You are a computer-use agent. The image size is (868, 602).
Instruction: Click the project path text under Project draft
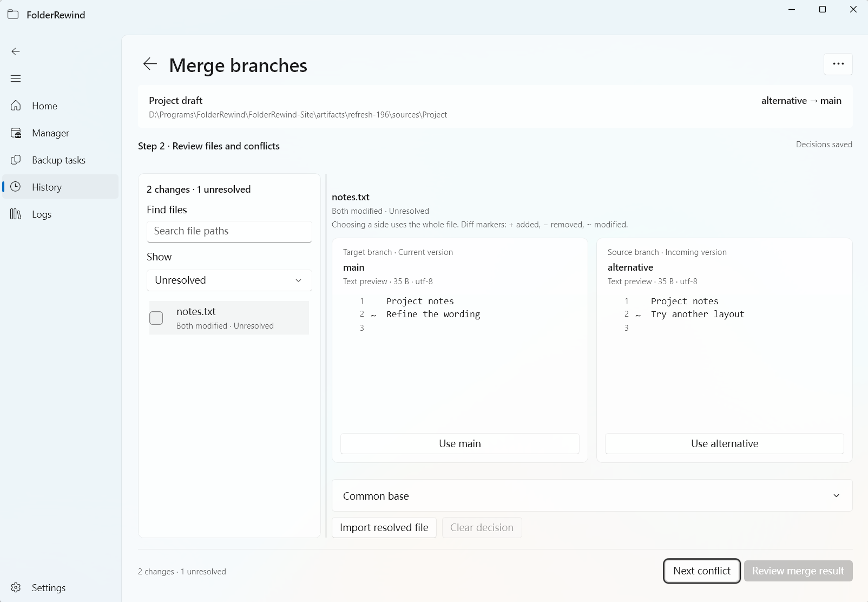point(298,115)
